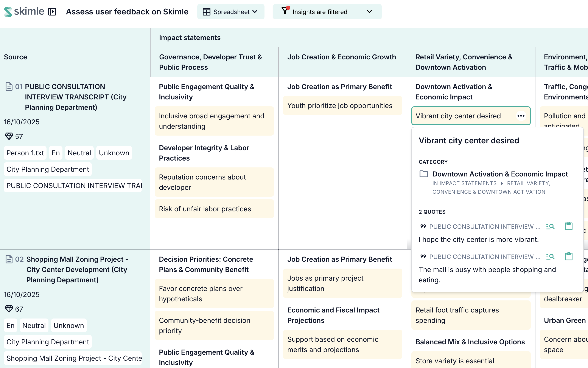
Task: Open Downtown Activation & Economic Impact category link
Action: click(500, 174)
